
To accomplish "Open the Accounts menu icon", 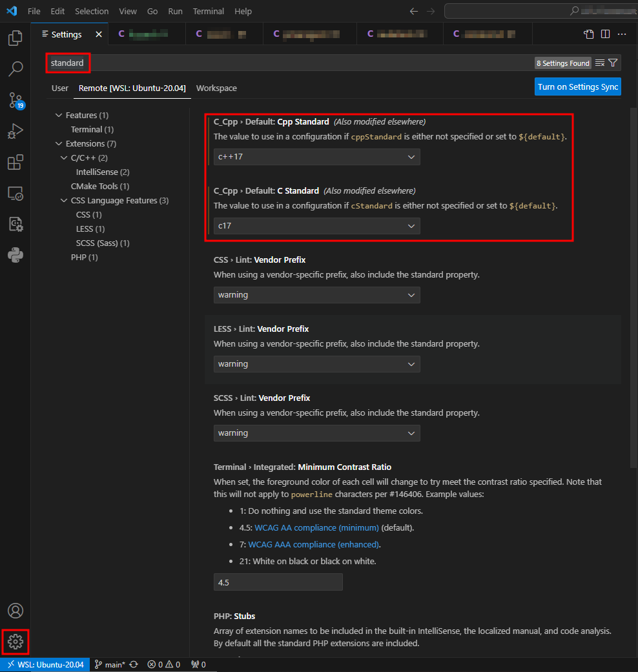I will [15, 611].
